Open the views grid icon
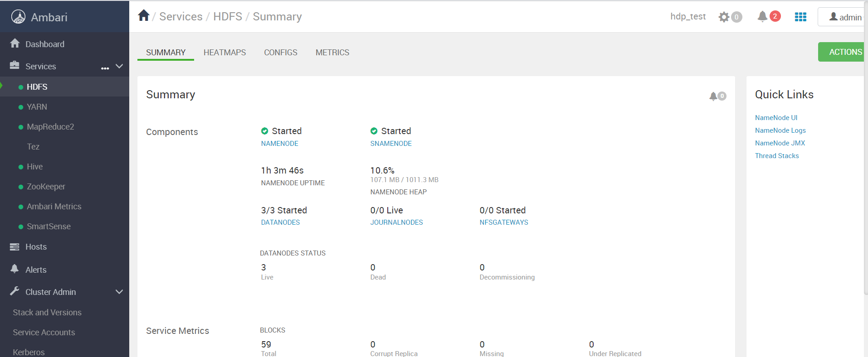868x357 pixels. coord(800,17)
